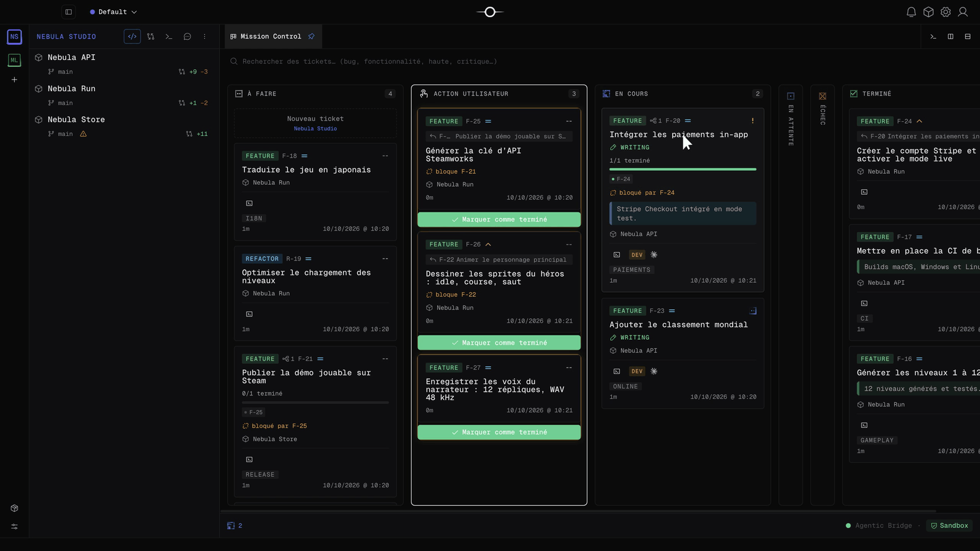This screenshot has width=980, height=551.
Task: Click the Sandbox status badge
Action: [949, 525]
